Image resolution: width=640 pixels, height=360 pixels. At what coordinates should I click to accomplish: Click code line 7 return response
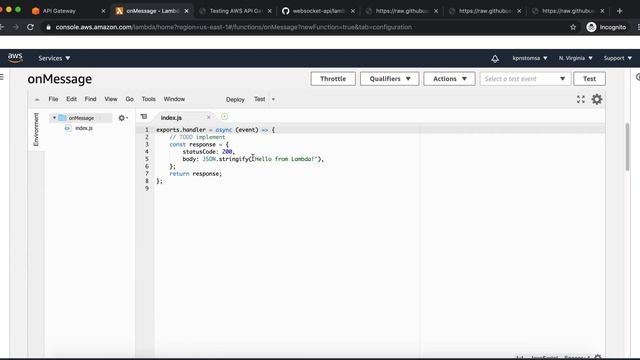tap(196, 173)
